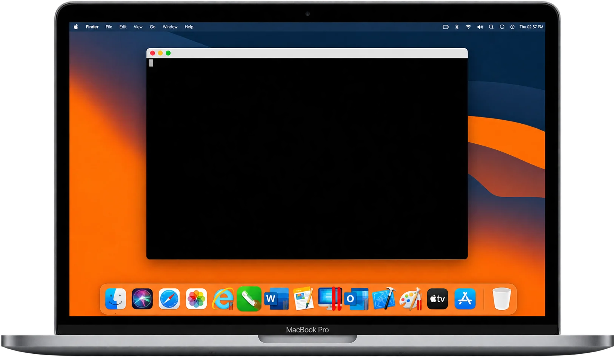Open the Finder menu in menu bar
The height and width of the screenshot is (364, 615).
[x=92, y=27]
